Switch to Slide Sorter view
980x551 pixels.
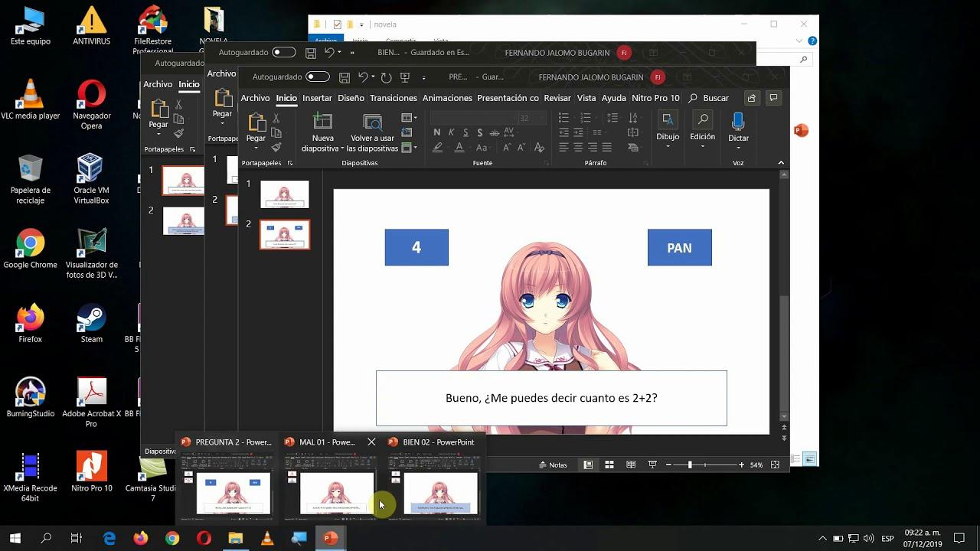pyautogui.click(x=609, y=465)
